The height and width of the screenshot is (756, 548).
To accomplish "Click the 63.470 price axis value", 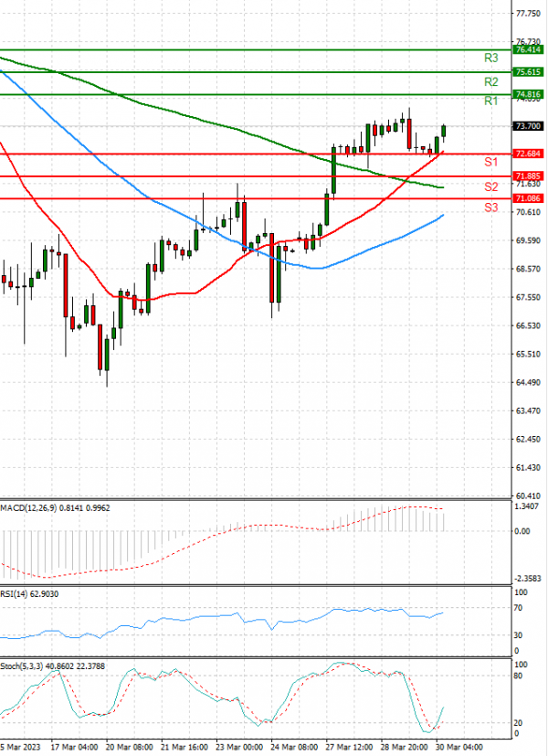I will [x=528, y=411].
